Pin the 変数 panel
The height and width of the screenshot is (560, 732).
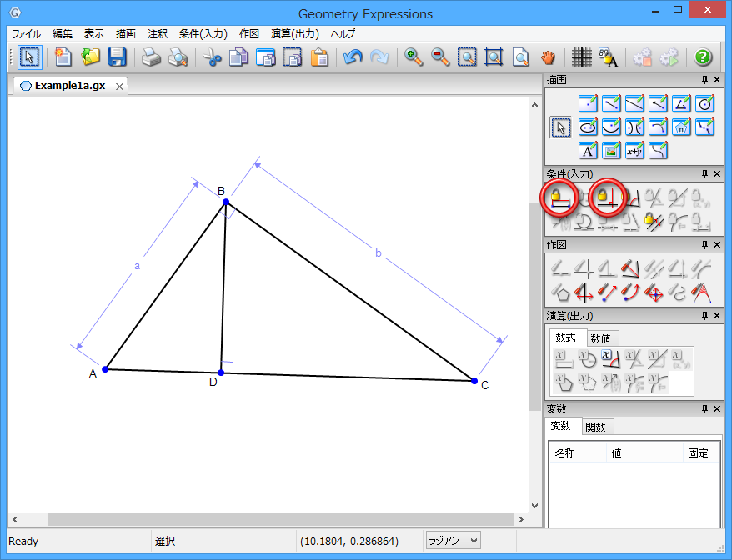point(705,409)
